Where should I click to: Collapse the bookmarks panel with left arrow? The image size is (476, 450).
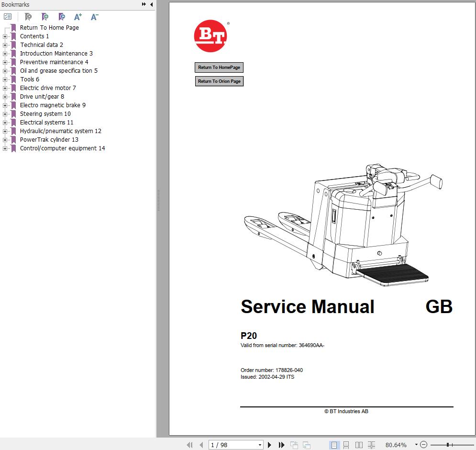tap(151, 4)
